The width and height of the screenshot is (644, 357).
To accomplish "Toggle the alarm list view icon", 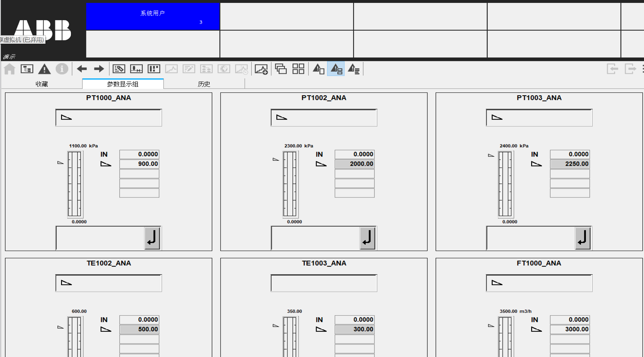I will tap(354, 69).
